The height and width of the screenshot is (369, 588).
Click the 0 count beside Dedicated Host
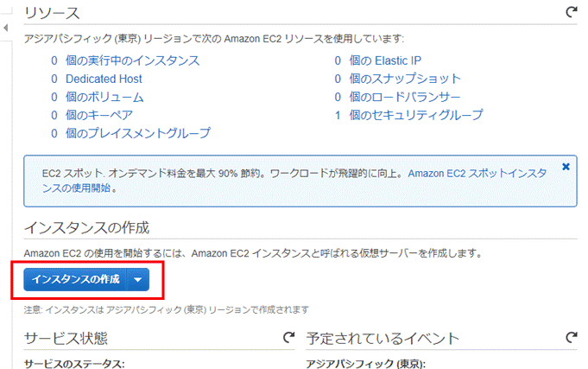pos(54,79)
